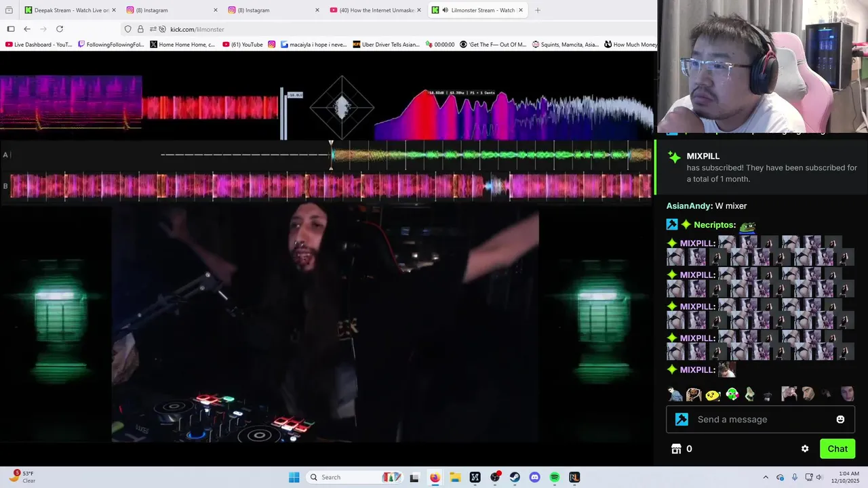This screenshot has height=488, width=868.
Task: Open a new browser tab
Action: point(538,10)
